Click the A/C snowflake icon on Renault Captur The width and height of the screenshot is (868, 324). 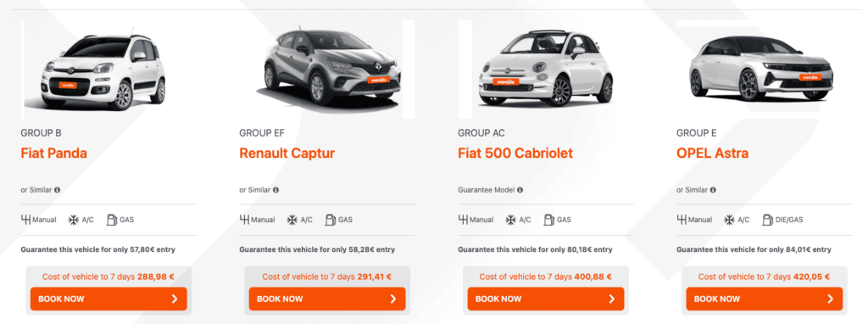pos(292,220)
